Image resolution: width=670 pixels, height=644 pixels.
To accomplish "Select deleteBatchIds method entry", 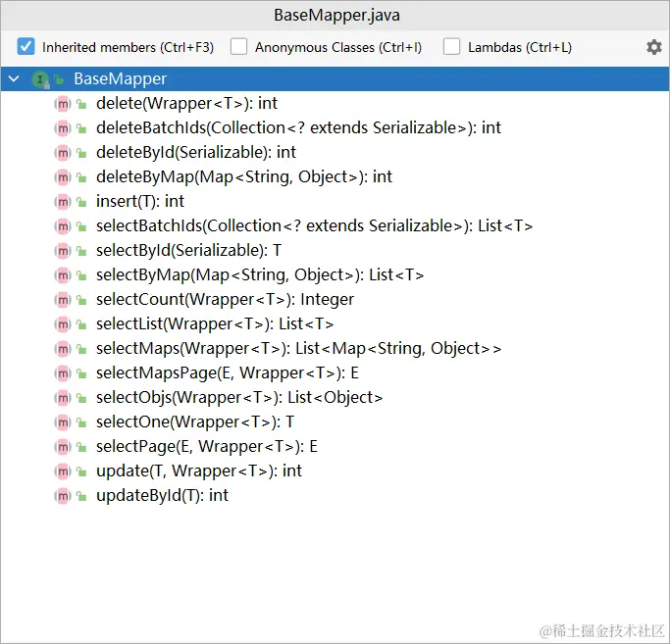I will (x=298, y=128).
